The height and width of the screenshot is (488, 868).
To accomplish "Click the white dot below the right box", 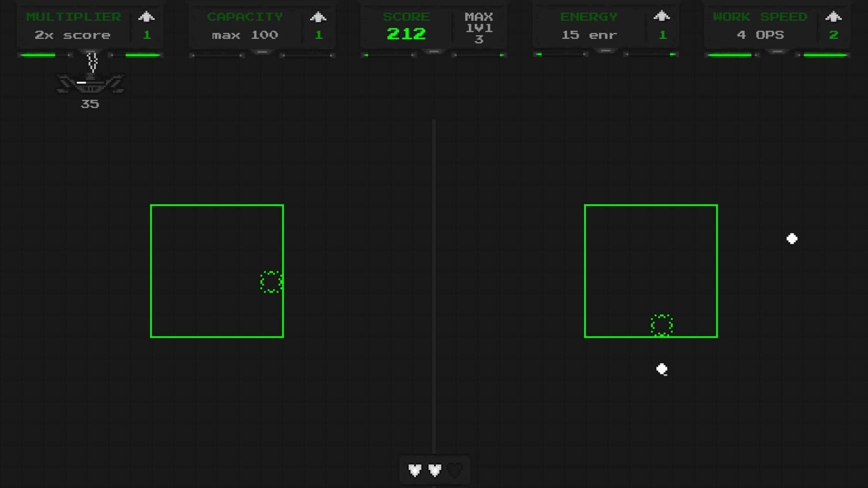I will click(x=662, y=369).
